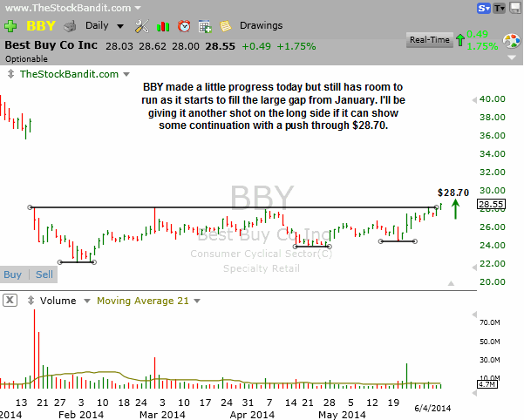The image size is (524, 420).
Task: Open the calendar date-range icon
Action: pyautogui.click(x=205, y=26)
